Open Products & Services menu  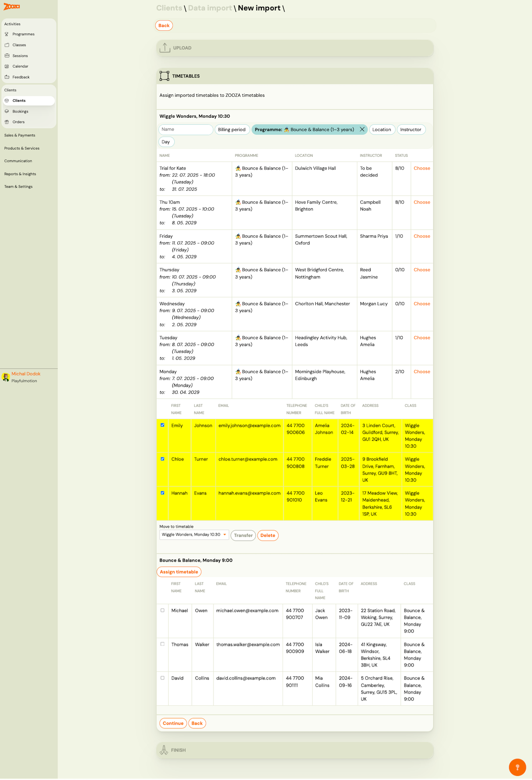tap(22, 148)
